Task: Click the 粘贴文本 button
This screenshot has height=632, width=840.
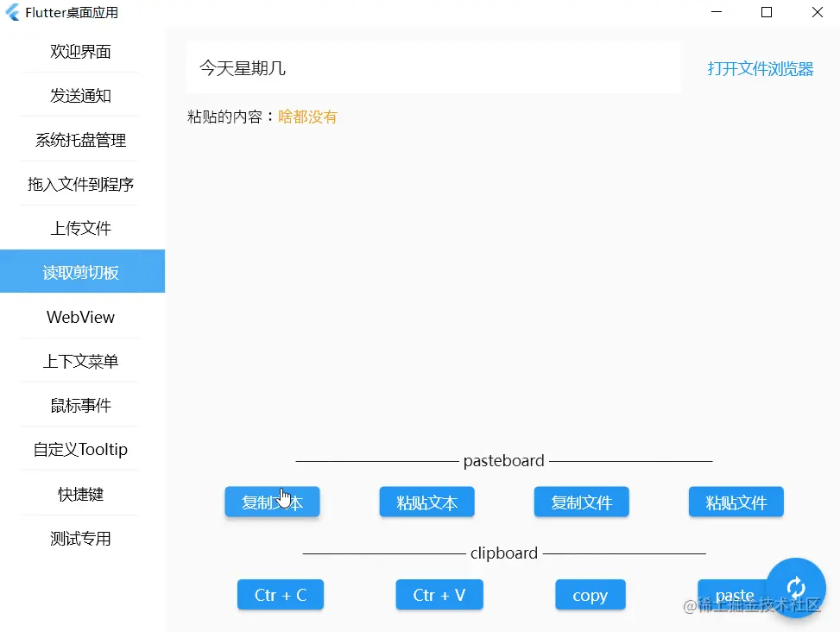Action: tap(427, 502)
